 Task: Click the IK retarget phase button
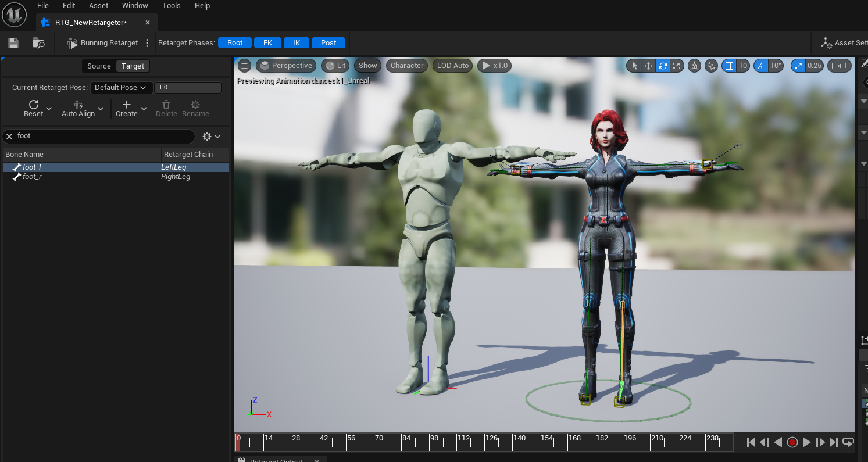click(297, 43)
